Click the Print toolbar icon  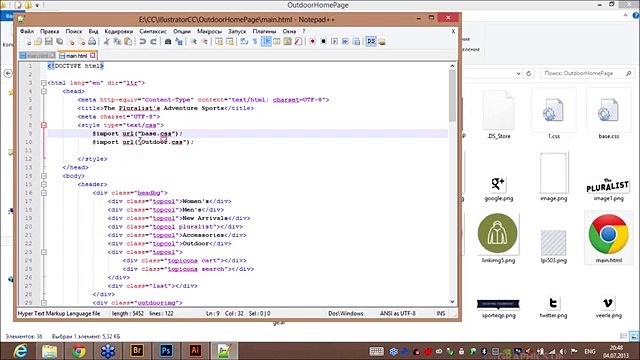pos(92,42)
